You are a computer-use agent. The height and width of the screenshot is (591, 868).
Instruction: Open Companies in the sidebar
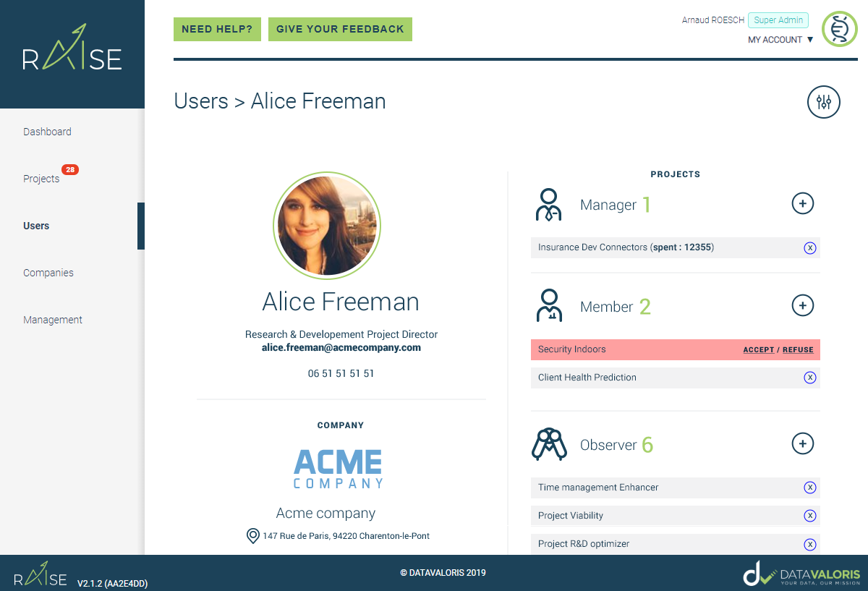click(x=48, y=273)
